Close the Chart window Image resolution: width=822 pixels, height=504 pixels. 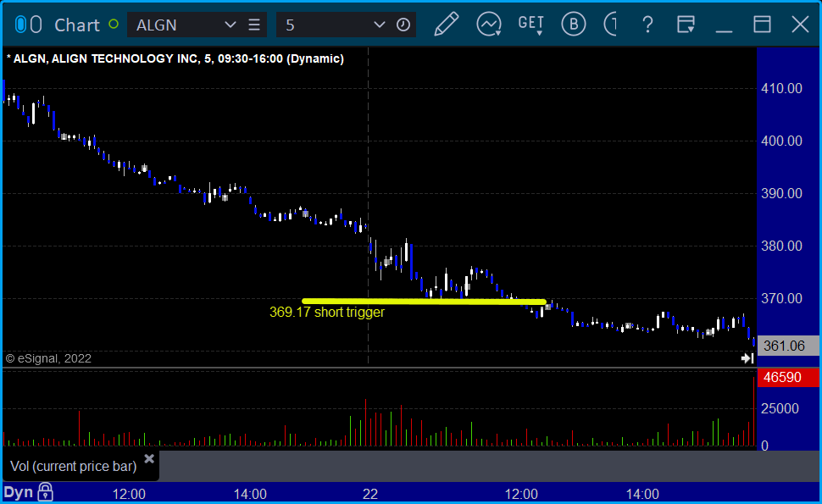801,24
